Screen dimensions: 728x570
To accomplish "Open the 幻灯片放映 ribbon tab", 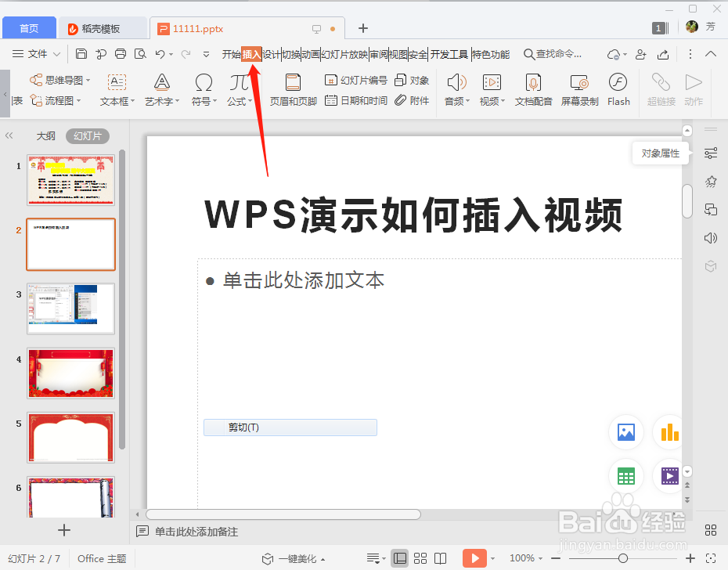I will [x=344, y=54].
